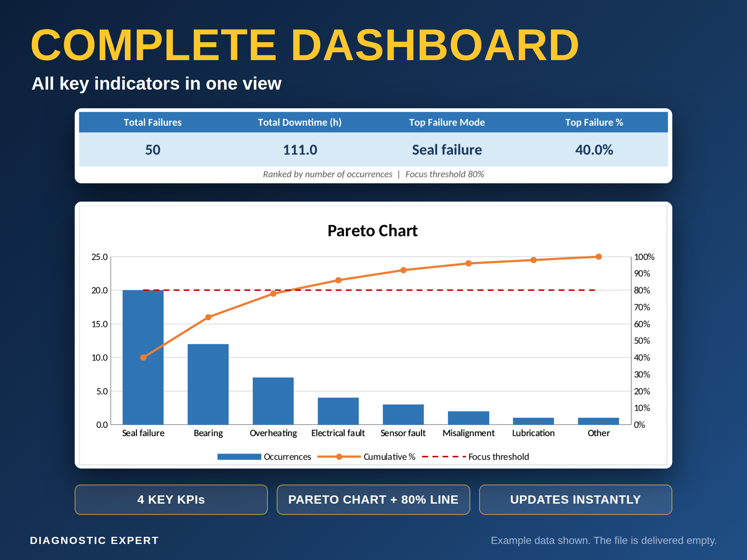Image resolution: width=747 pixels, height=560 pixels.
Task: Click the 80% right axis label
Action: point(642,290)
